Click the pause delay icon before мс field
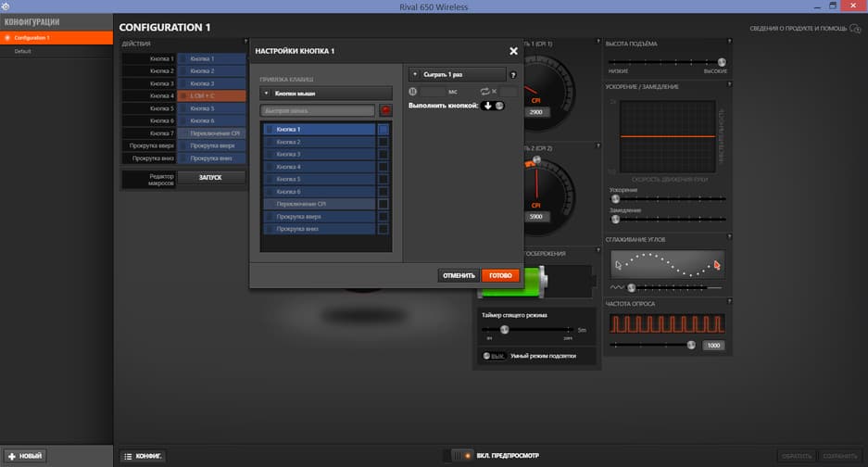Screen dimensions: 868x467 [413, 92]
